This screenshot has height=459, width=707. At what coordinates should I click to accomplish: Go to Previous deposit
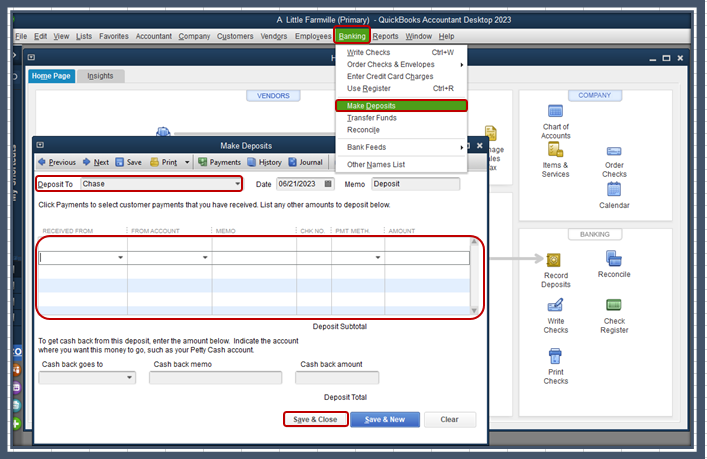click(x=57, y=162)
